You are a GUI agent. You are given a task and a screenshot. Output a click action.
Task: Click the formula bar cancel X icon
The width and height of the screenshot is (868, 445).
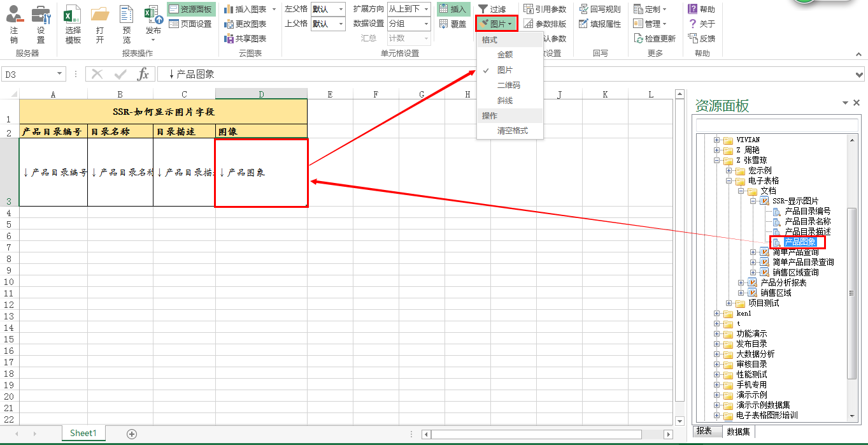click(97, 74)
